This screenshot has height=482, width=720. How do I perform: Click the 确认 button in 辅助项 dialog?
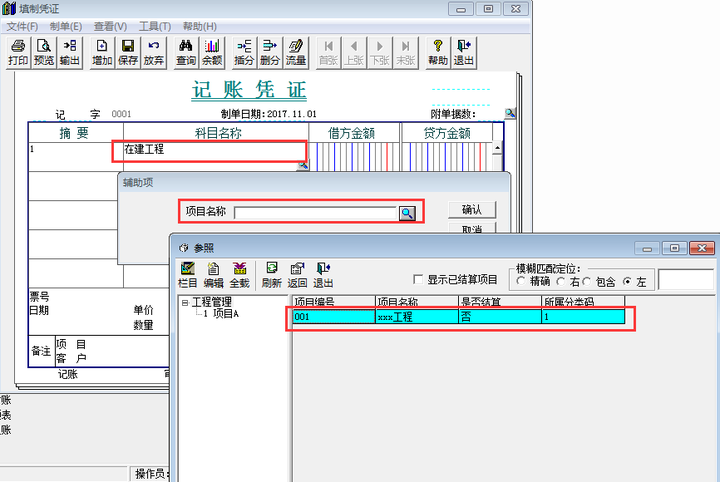coord(472,210)
